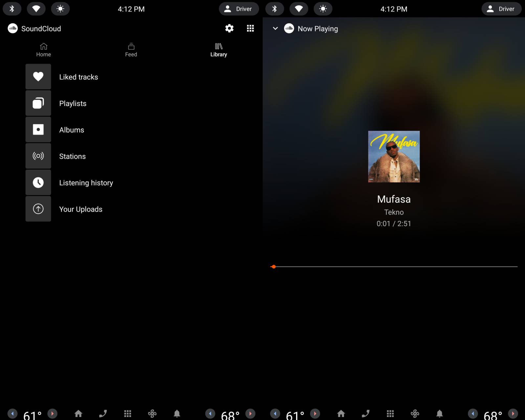525x420 pixels.
Task: Open the app launcher grid in SoundCloud panel bottom bar
Action: [128, 413]
